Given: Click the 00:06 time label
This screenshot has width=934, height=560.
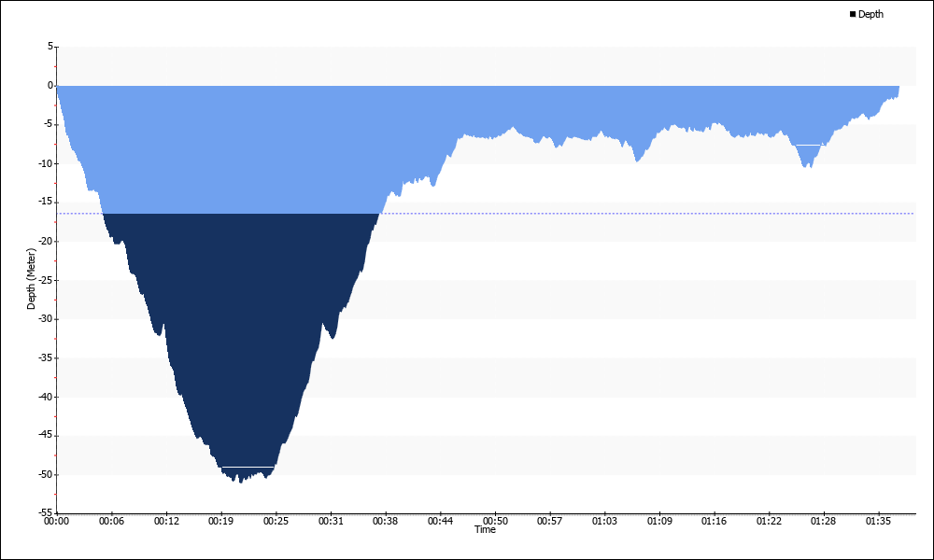Looking at the screenshot, I should click(x=111, y=522).
